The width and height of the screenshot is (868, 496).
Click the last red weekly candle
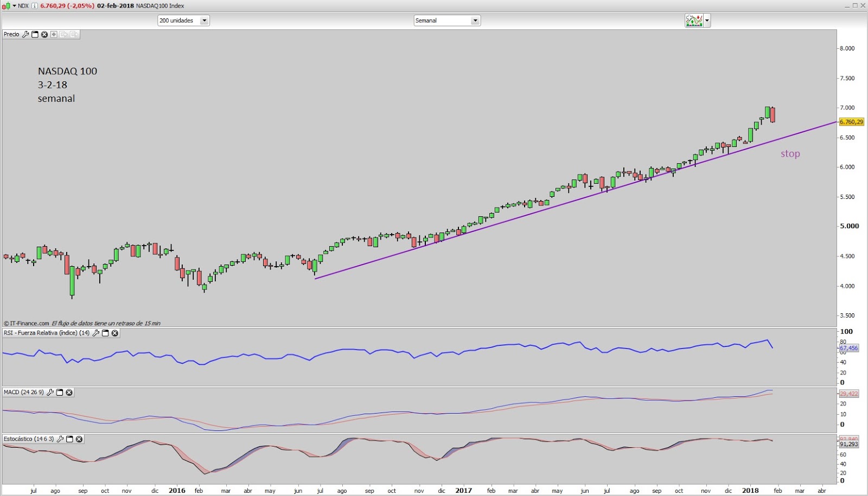point(773,114)
